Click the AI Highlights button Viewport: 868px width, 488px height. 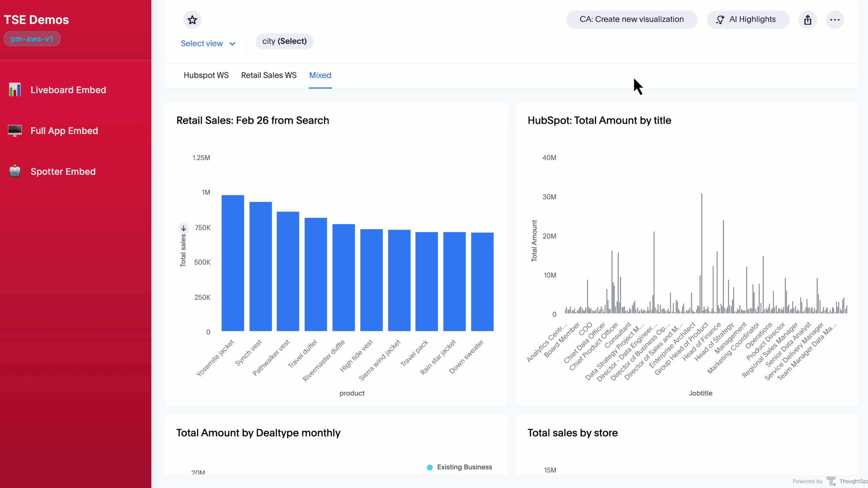pos(748,19)
